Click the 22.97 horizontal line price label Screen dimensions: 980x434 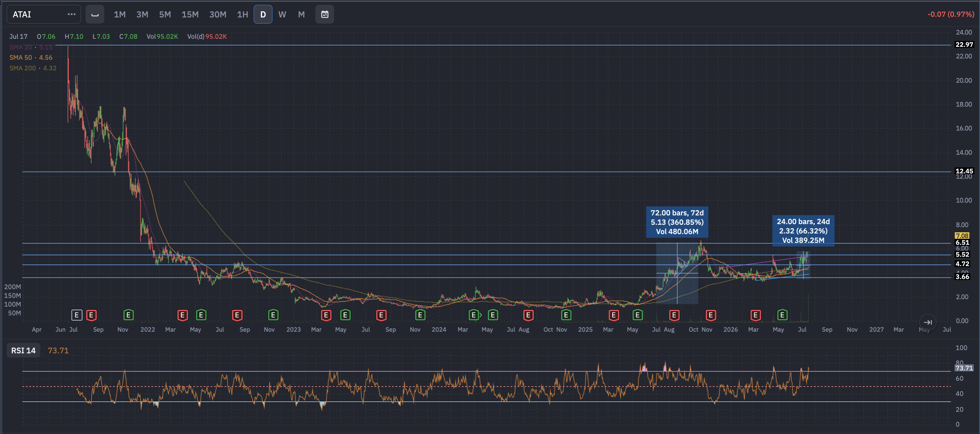point(964,45)
